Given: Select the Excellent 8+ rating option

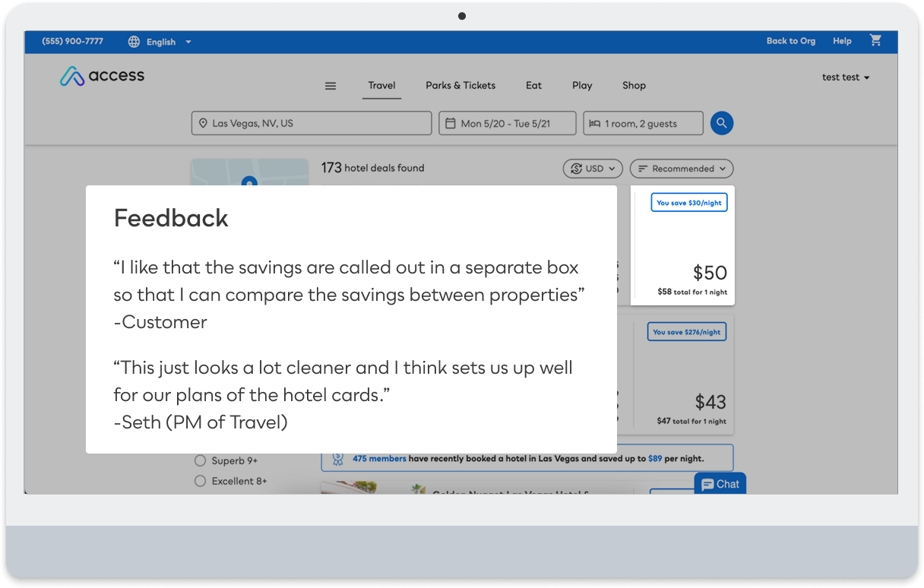Looking at the screenshot, I should tap(231, 481).
